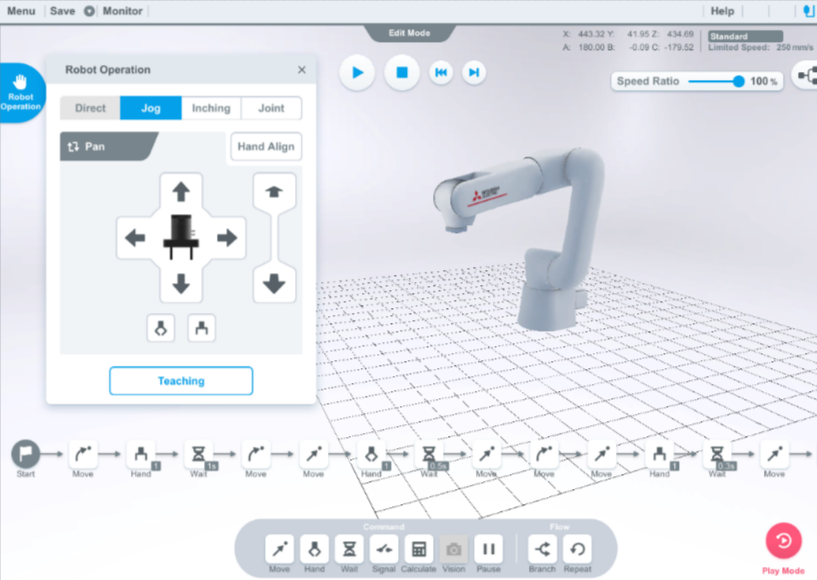The height and width of the screenshot is (580, 817).
Task: Click the hand close gripper icon in panel
Action: click(x=161, y=328)
